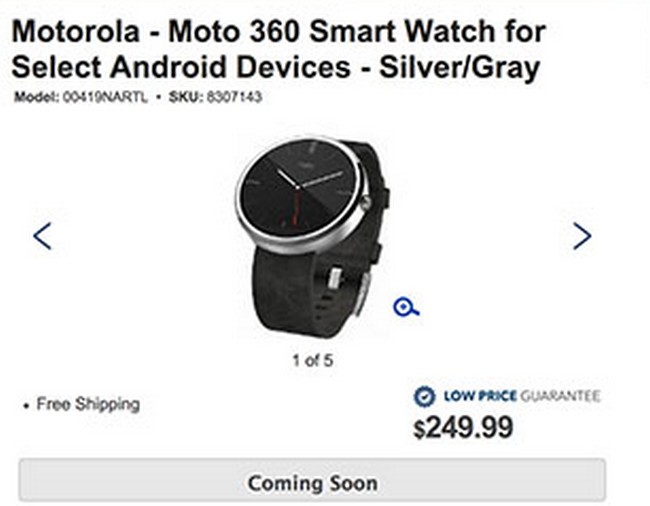The width and height of the screenshot is (650, 506).
Task: Click the SKU number 8307143
Action: click(x=234, y=97)
